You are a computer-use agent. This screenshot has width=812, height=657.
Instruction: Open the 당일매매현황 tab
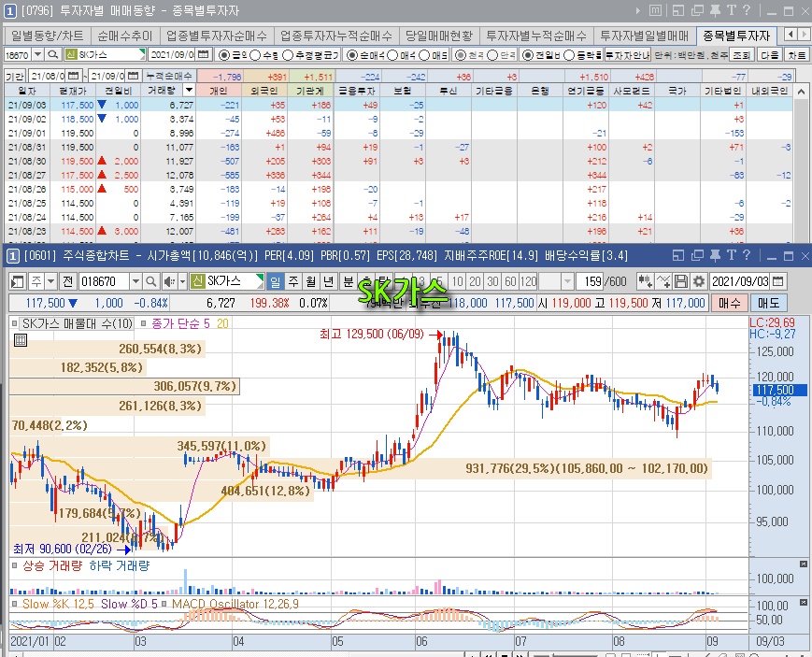tap(439, 36)
